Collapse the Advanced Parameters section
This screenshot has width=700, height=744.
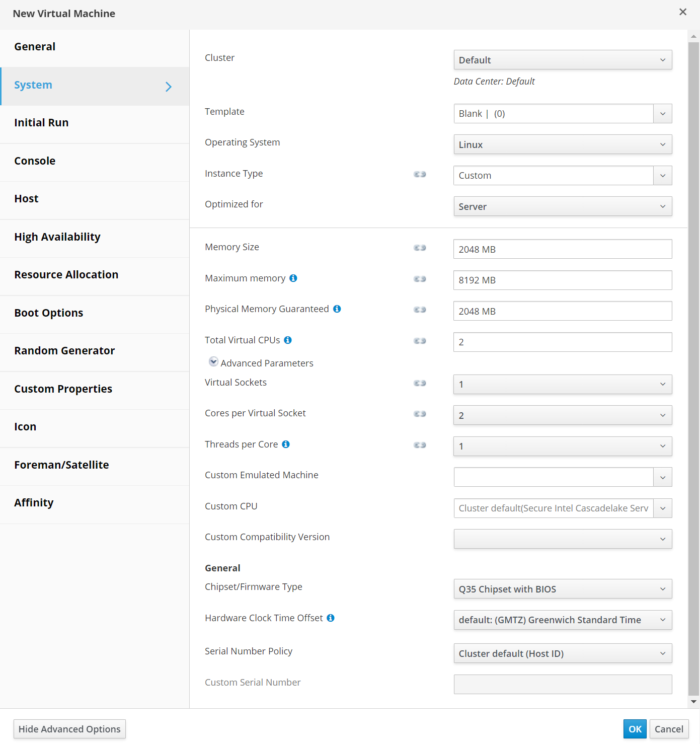click(213, 362)
